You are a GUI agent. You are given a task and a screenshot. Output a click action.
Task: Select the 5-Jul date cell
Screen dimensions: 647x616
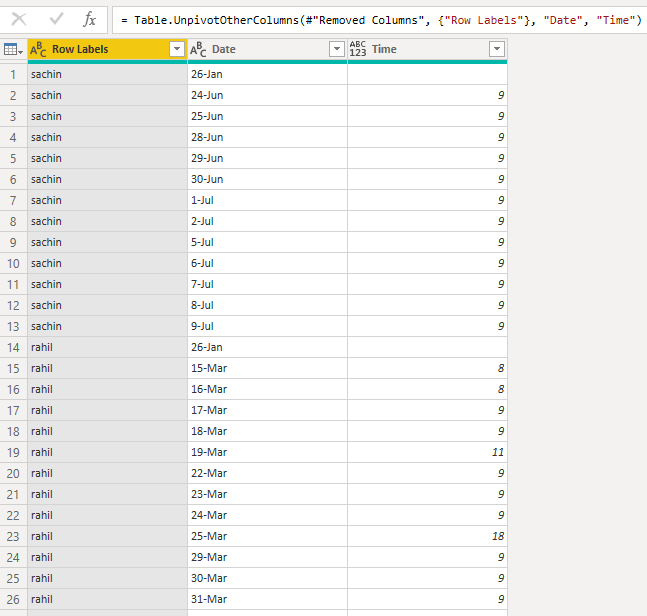click(267, 243)
